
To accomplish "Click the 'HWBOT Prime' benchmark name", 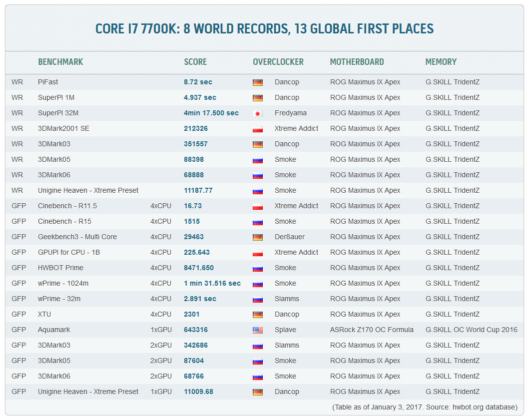I will pyautogui.click(x=61, y=268).
